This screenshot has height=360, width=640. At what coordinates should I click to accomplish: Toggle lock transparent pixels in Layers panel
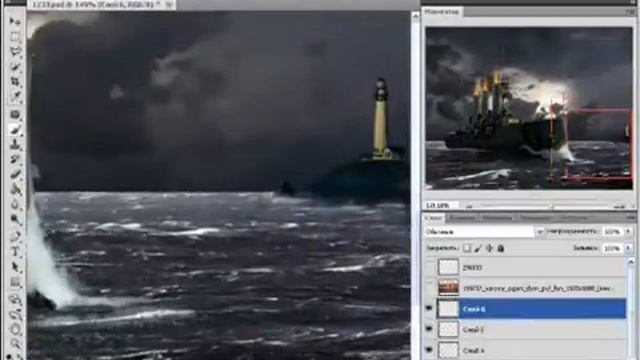point(467,248)
